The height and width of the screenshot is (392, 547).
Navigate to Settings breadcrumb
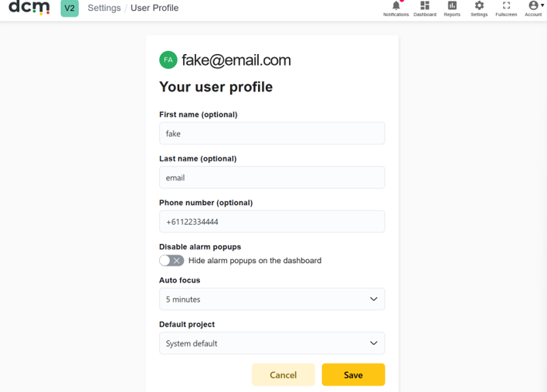[x=104, y=8]
